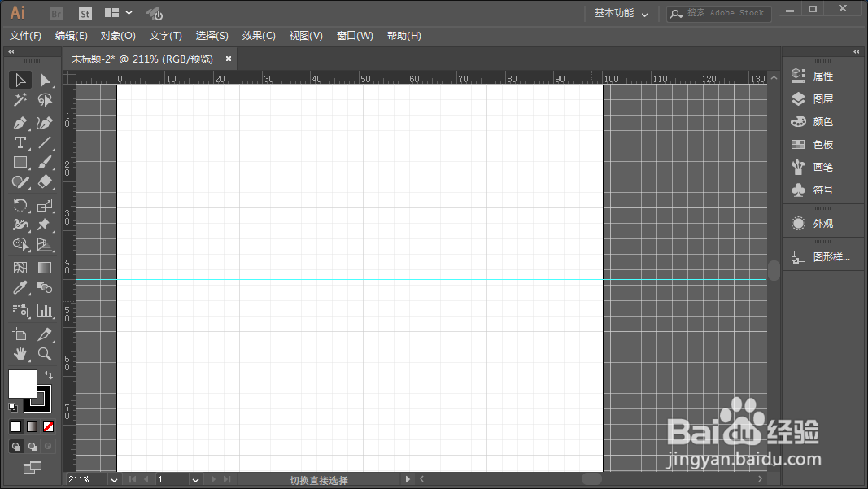The image size is (868, 489).
Task: Enable Draw Behind mode
Action: tap(33, 447)
